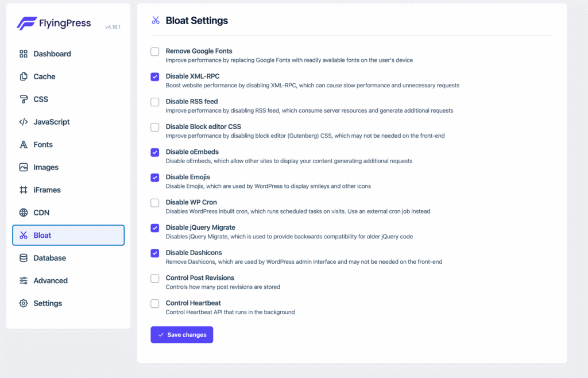The height and width of the screenshot is (378, 588).
Task: Check the Disable WP Cron option
Action: 154,203
